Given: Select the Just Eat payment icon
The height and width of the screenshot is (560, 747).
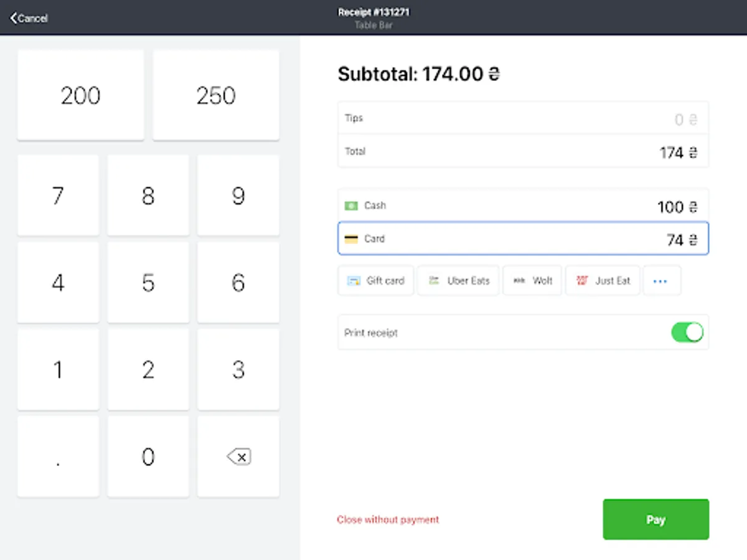Looking at the screenshot, I should [585, 281].
